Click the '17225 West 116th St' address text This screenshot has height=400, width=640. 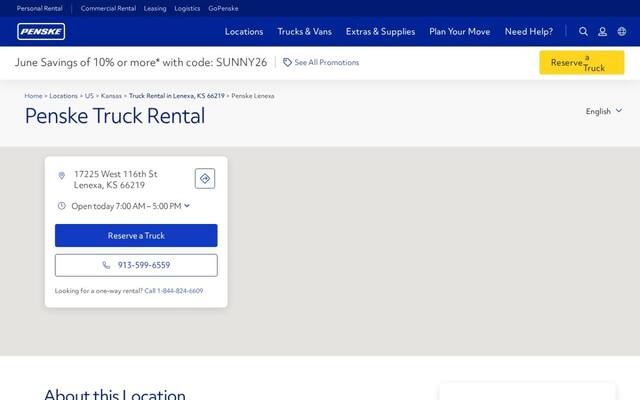(116, 174)
